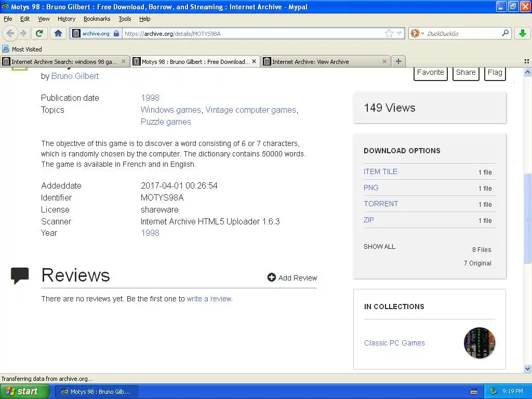532x399 pixels.
Task: Open the Most Visited bookmarks folder
Action: coord(22,49)
